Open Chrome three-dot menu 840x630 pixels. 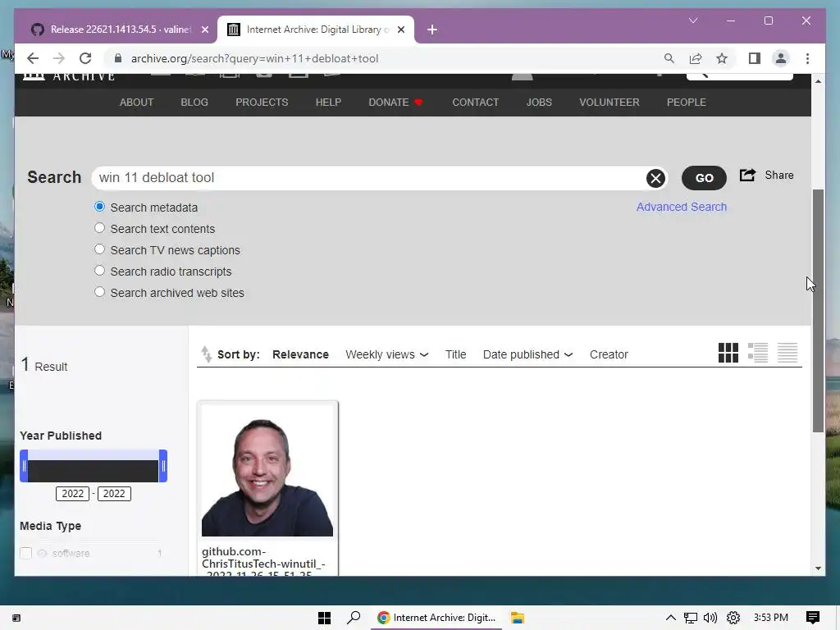[x=807, y=58]
